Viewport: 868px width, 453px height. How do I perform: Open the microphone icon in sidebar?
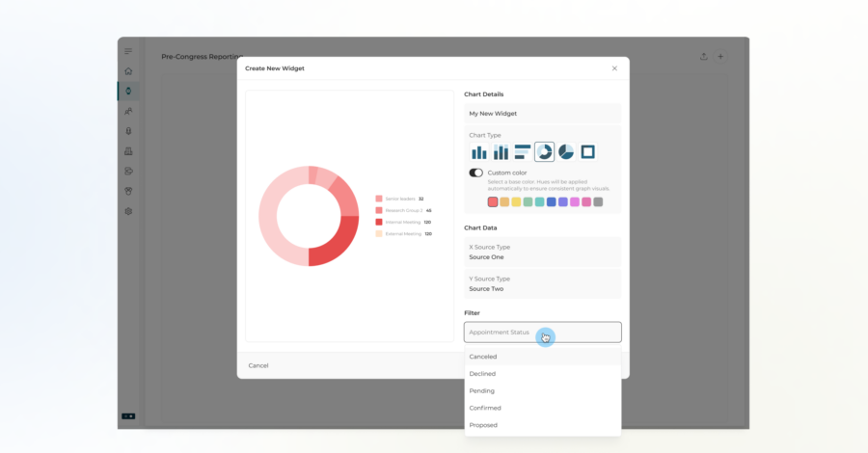[x=128, y=131]
